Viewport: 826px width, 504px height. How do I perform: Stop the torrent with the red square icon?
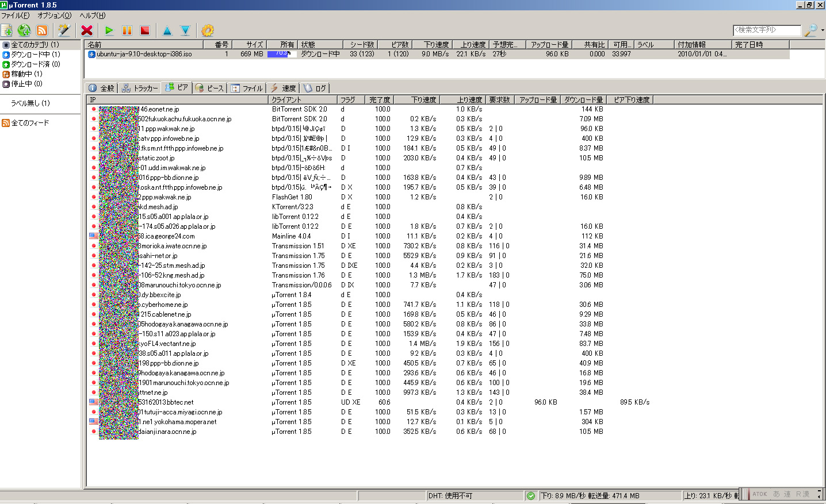(x=145, y=30)
